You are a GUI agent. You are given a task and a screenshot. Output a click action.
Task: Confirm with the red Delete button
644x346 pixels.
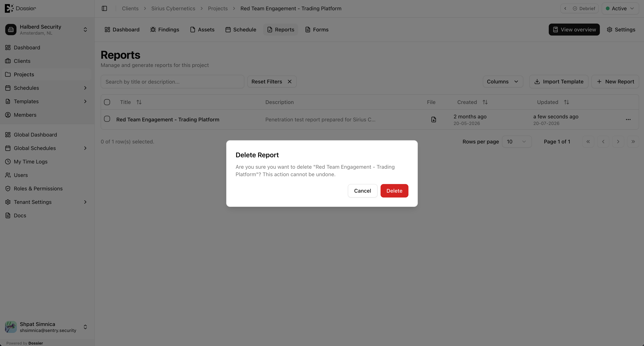pyautogui.click(x=394, y=191)
